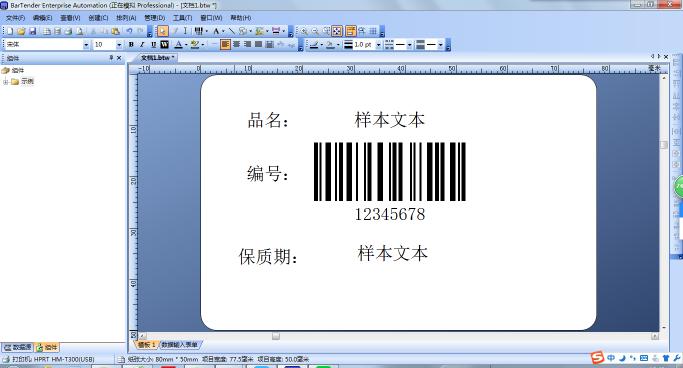Open the font name dropdown

(x=86, y=45)
